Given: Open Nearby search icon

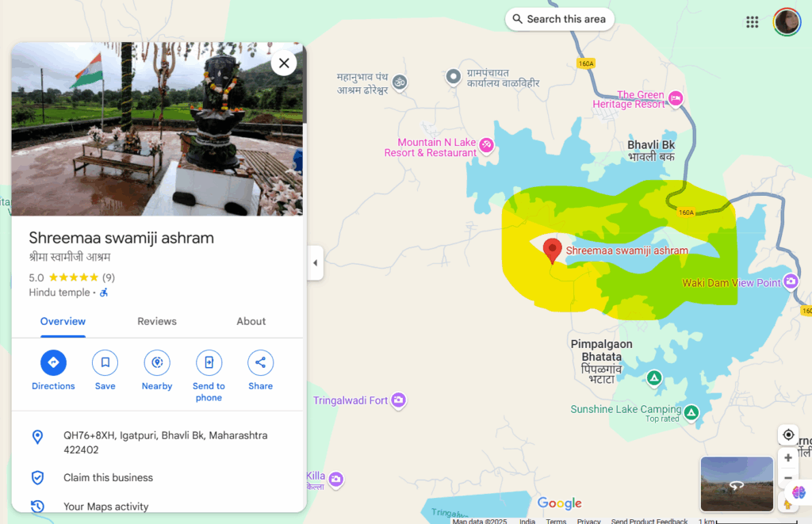Looking at the screenshot, I should pos(157,362).
